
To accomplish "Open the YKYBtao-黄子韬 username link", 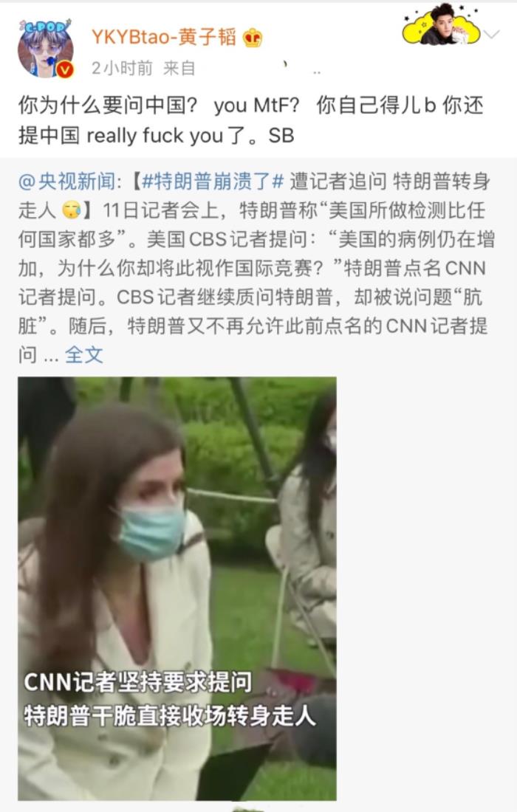I will [164, 38].
